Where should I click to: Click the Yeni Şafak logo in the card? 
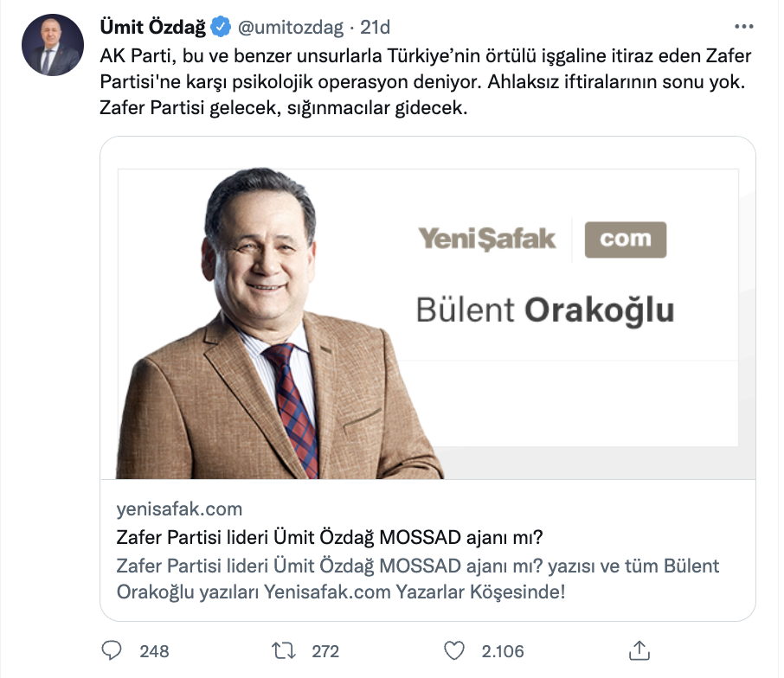[487, 239]
